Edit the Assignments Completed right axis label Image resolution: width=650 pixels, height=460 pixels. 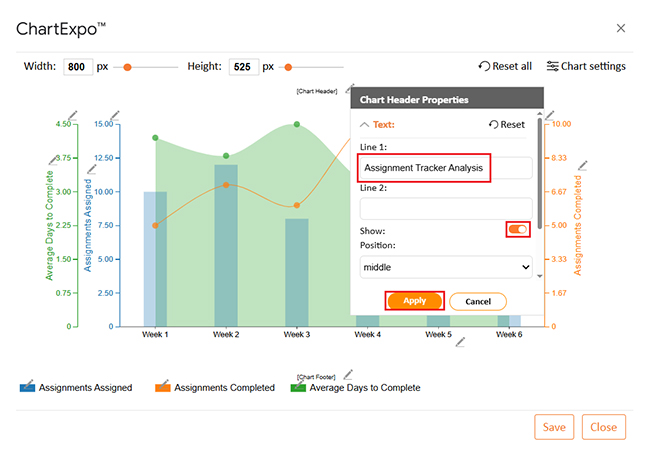(x=583, y=165)
